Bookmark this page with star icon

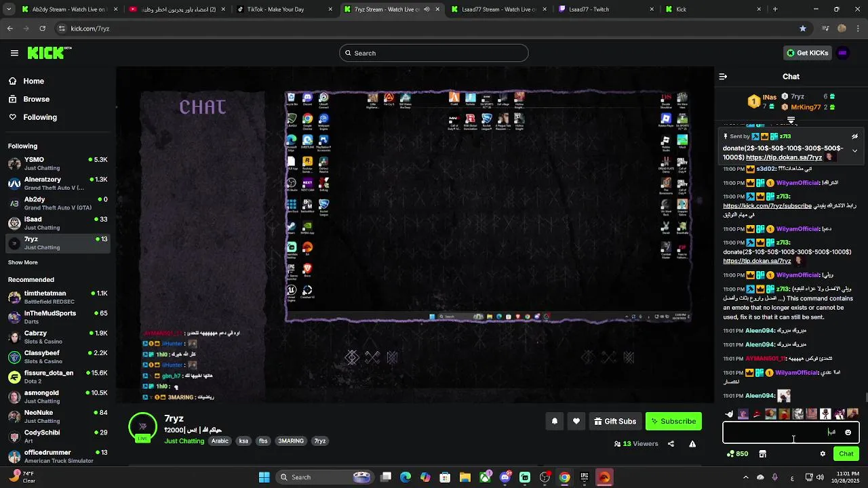803,28
